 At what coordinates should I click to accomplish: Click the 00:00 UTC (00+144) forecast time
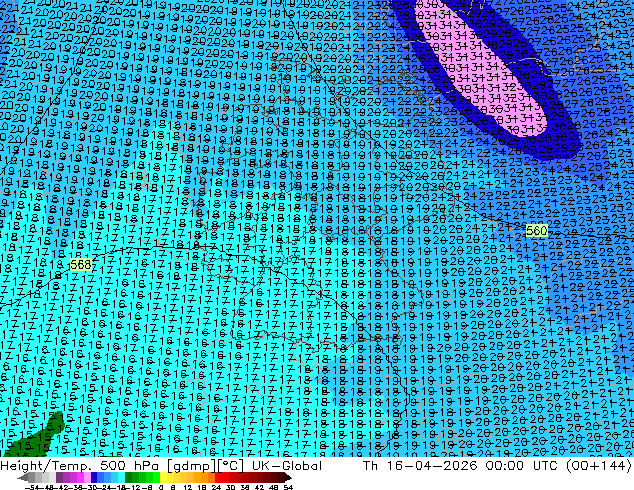pyautogui.click(x=558, y=466)
